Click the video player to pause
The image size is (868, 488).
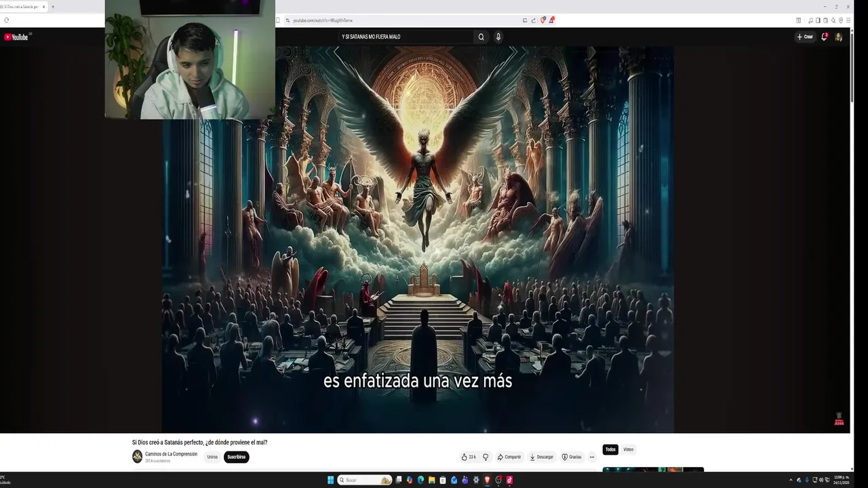(418, 239)
